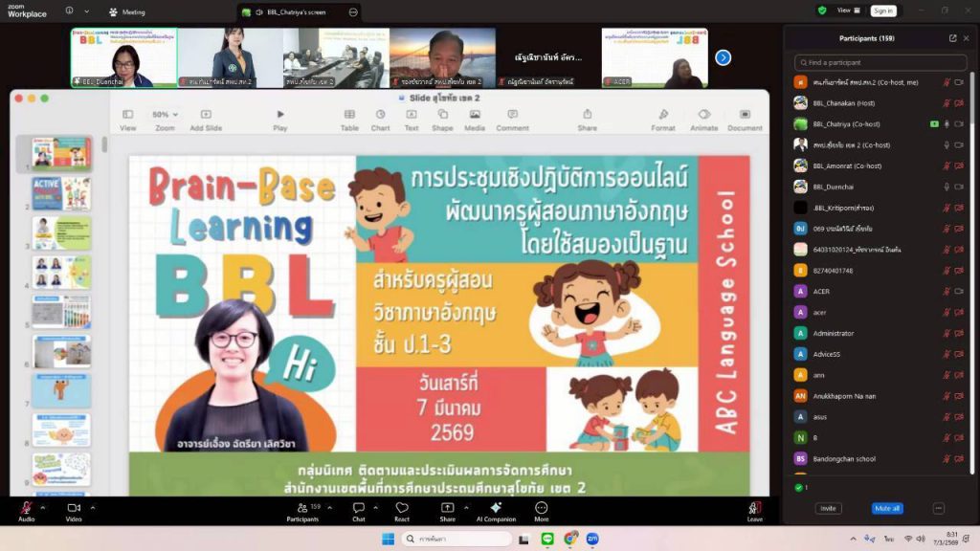980x551 pixels.
Task: Click the More options icon in toolbar
Action: point(542,508)
